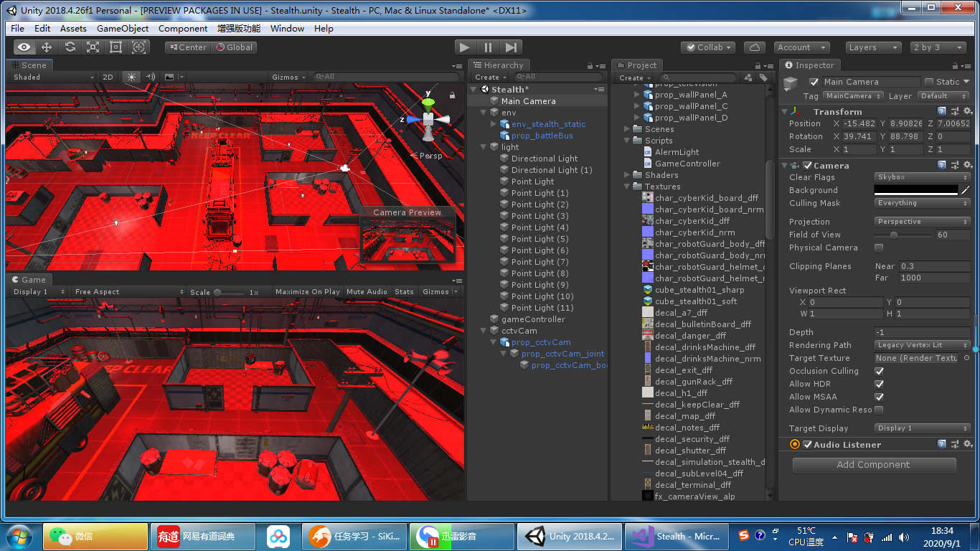Image resolution: width=980 pixels, height=551 pixels.
Task: Enable the Static checkbox
Action: tap(929, 82)
